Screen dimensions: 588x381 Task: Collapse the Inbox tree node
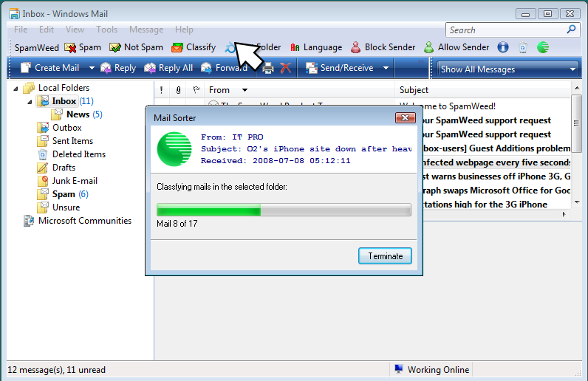pyautogui.click(x=30, y=102)
